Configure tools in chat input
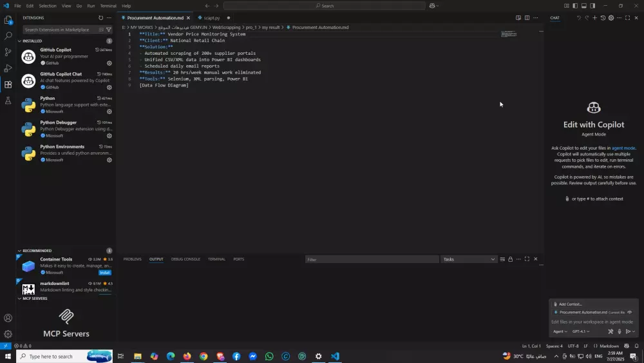This screenshot has width=644, height=363. point(611,331)
